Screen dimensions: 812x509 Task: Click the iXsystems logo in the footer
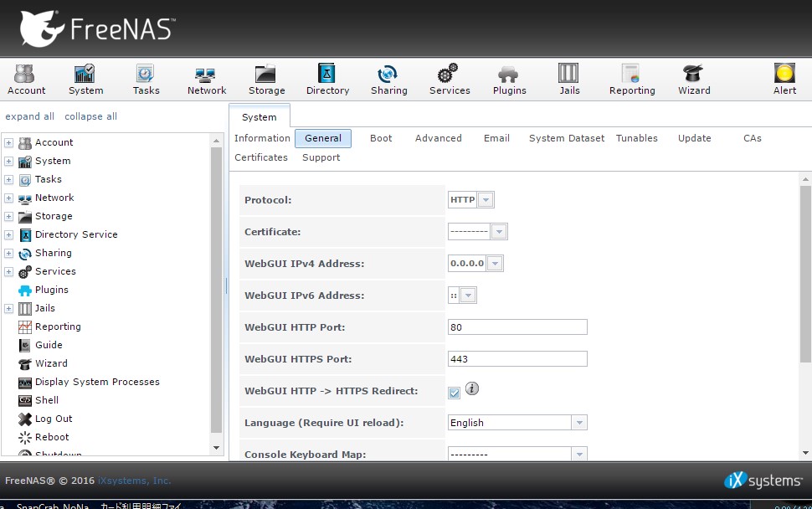coord(763,481)
